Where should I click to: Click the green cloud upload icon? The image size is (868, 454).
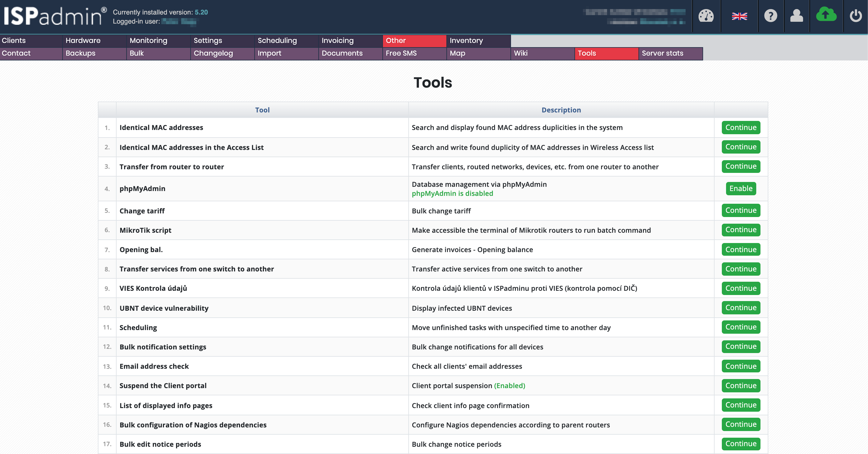point(826,15)
